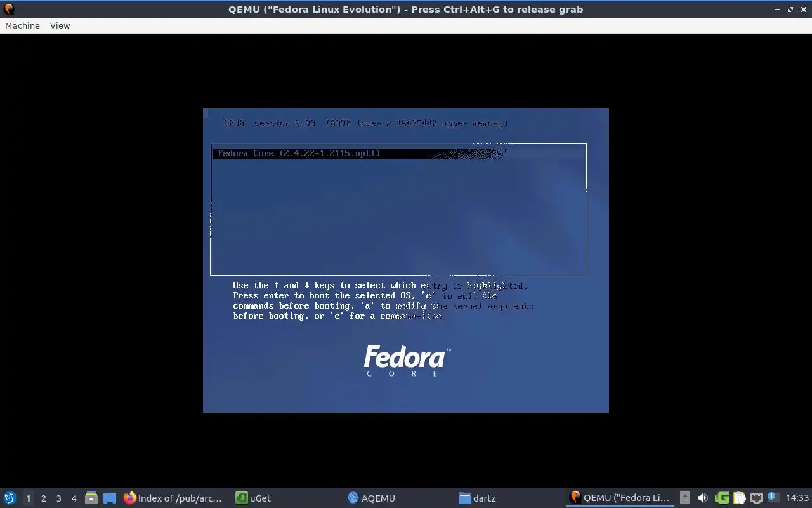Open the file manager drawer icon in panel
Viewport: 812px width, 508px height.
coord(91,498)
